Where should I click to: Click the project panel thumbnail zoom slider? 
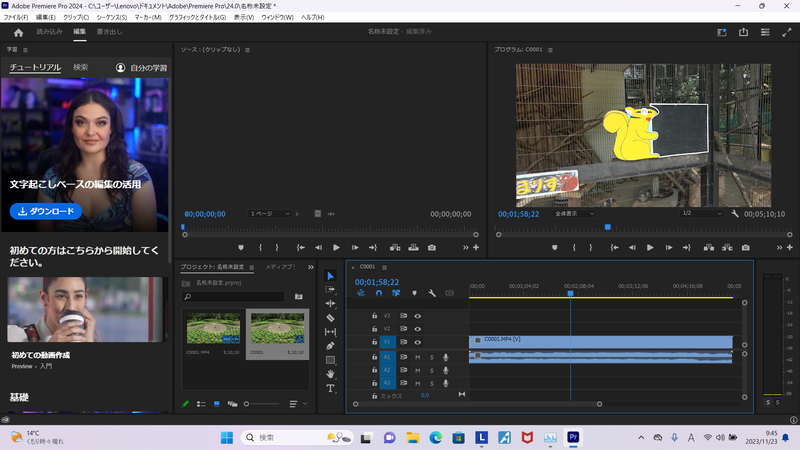247,404
